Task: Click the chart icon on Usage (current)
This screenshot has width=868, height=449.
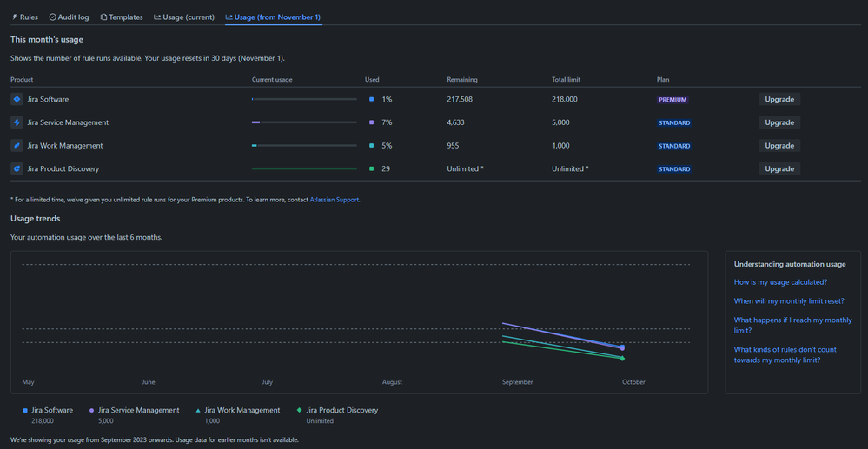Action: [x=157, y=17]
